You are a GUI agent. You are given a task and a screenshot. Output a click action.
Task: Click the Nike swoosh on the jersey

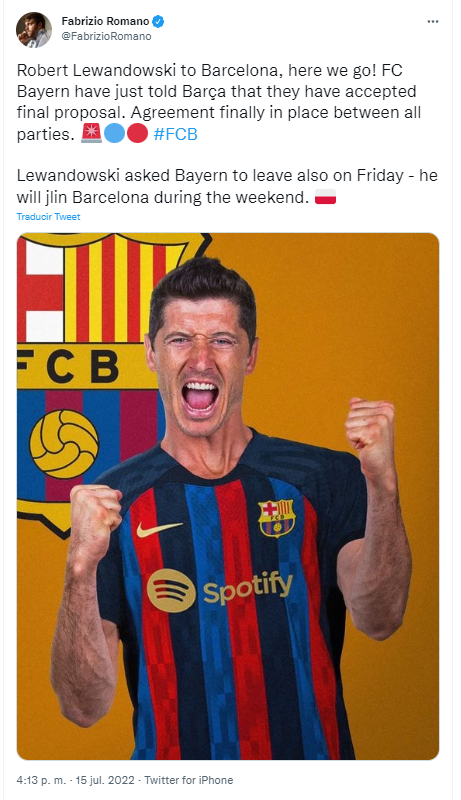point(159,529)
